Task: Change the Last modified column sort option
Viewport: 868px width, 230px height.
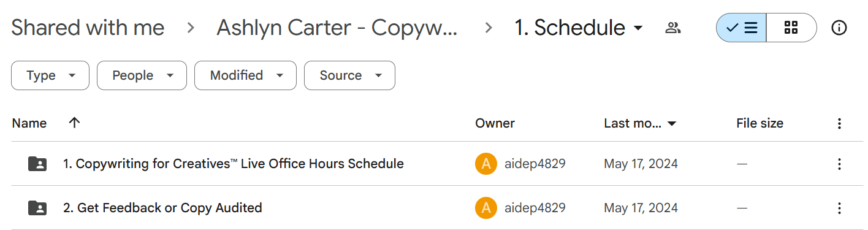Action: click(640, 123)
